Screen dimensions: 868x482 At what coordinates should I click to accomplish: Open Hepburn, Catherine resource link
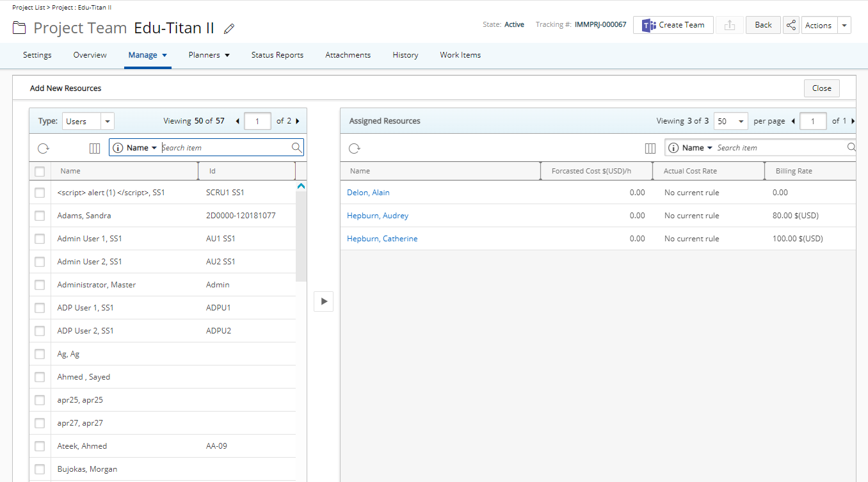tap(382, 239)
